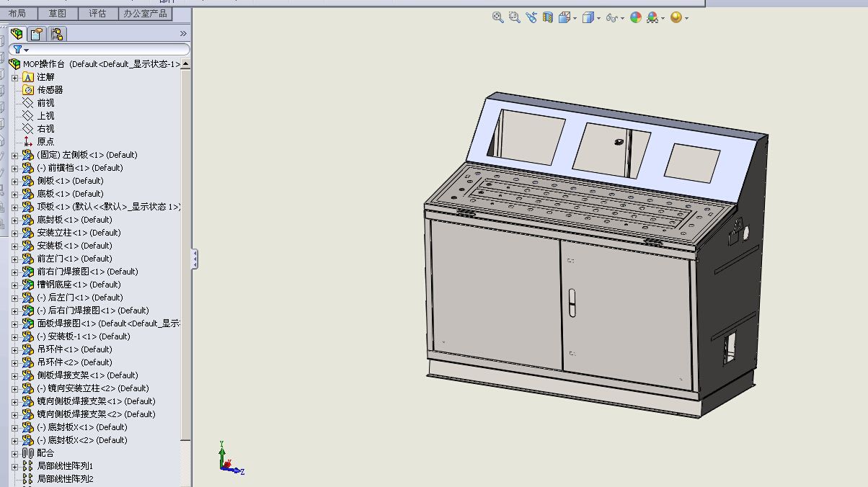Click the filter funnel icon in tree
Viewport: 868px width, 487px height.
[x=18, y=50]
